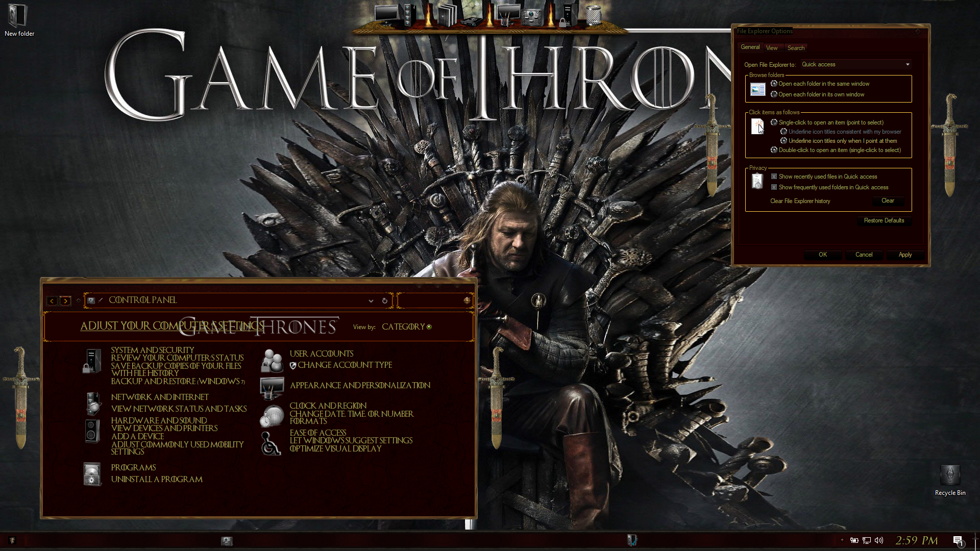Click the volume speaker tray icon
This screenshot has width=980, height=551.
878,540
